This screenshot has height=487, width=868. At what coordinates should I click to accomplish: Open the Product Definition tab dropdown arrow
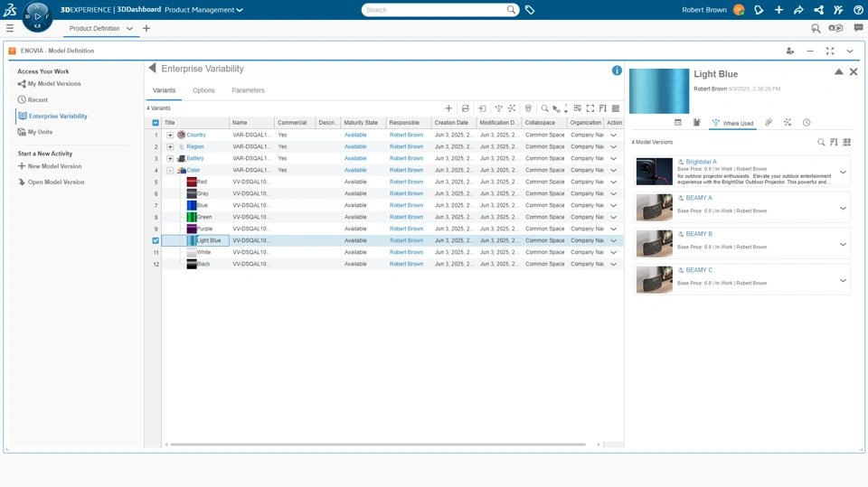[129, 28]
